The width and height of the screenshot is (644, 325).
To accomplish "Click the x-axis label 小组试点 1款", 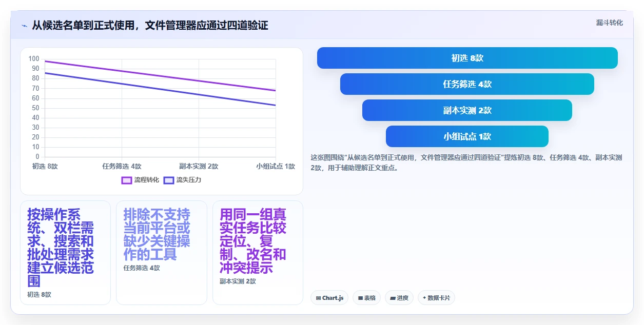I will (x=276, y=166).
